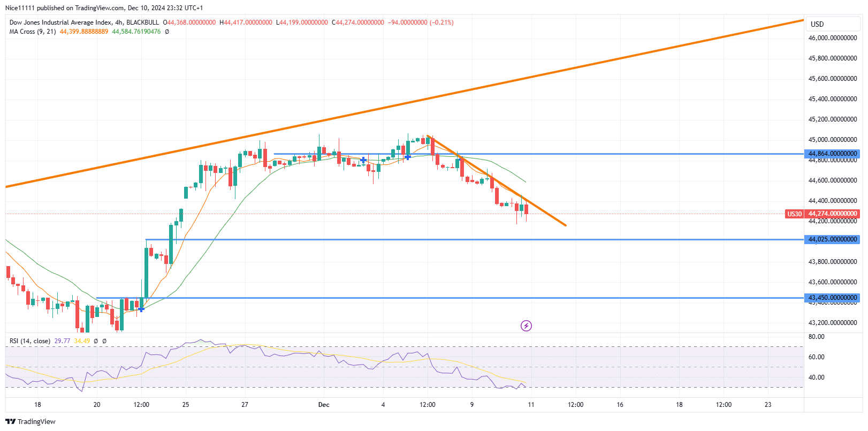Click the RSI value 29.77
Viewport: 868px width, 431px height.
click(62, 341)
